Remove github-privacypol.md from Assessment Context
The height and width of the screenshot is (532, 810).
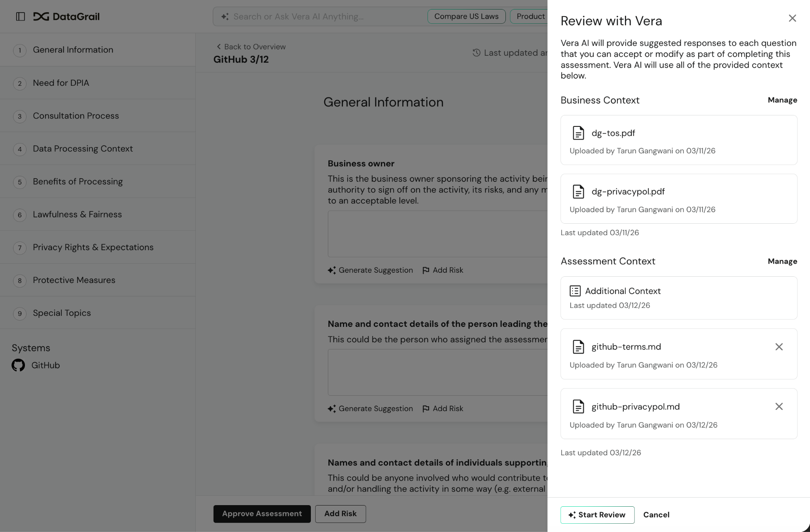[779, 406]
